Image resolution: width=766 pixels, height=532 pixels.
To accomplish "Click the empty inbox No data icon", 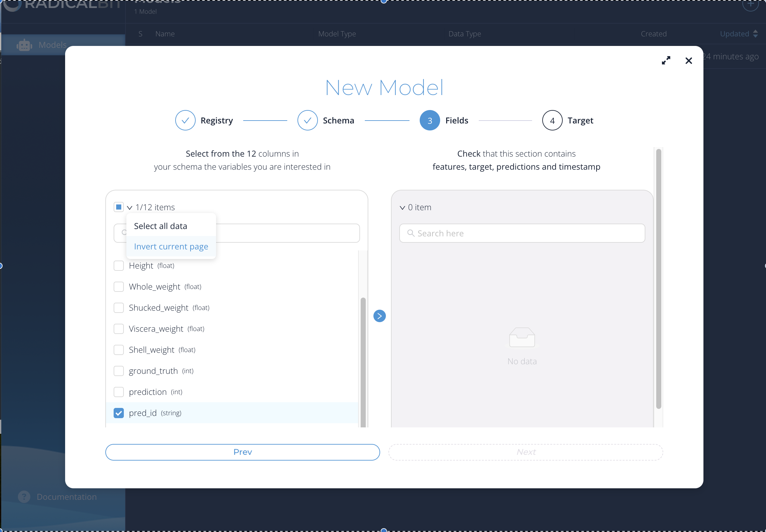I will click(x=522, y=337).
